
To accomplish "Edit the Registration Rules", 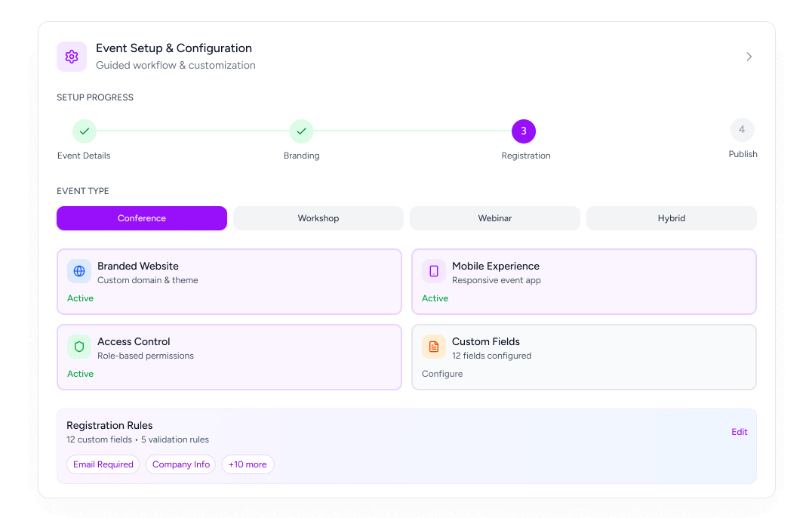I will [739, 432].
